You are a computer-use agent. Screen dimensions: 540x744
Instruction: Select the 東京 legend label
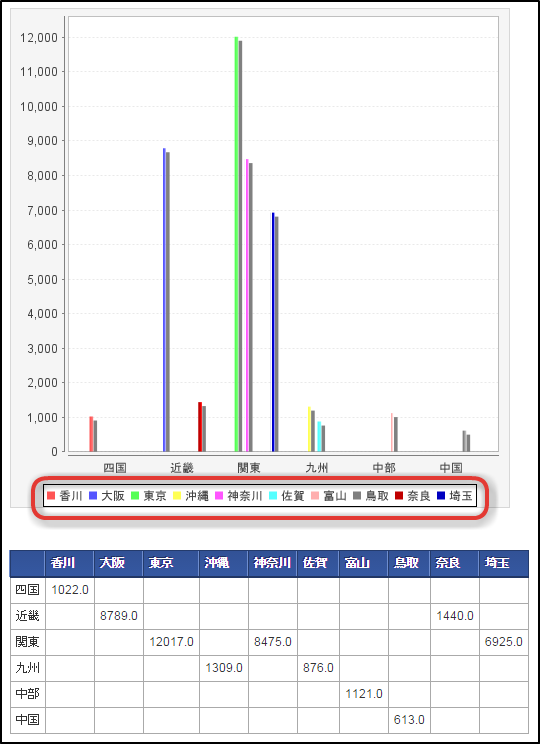point(155,496)
